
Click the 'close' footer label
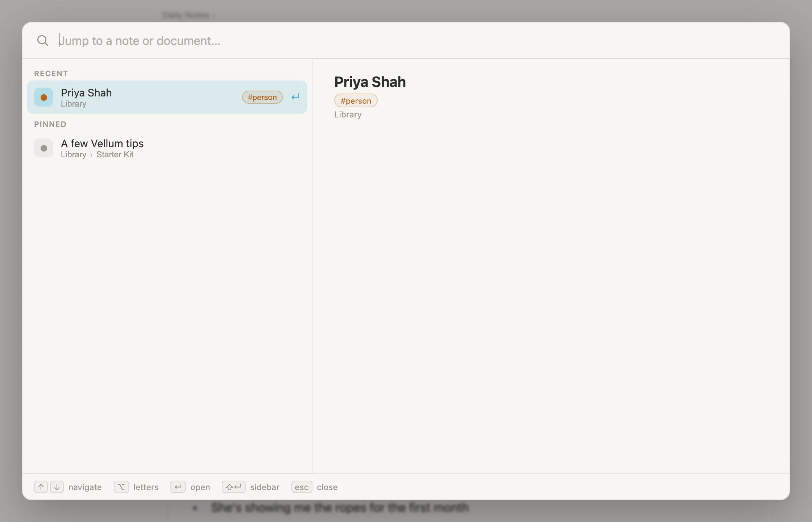click(327, 487)
